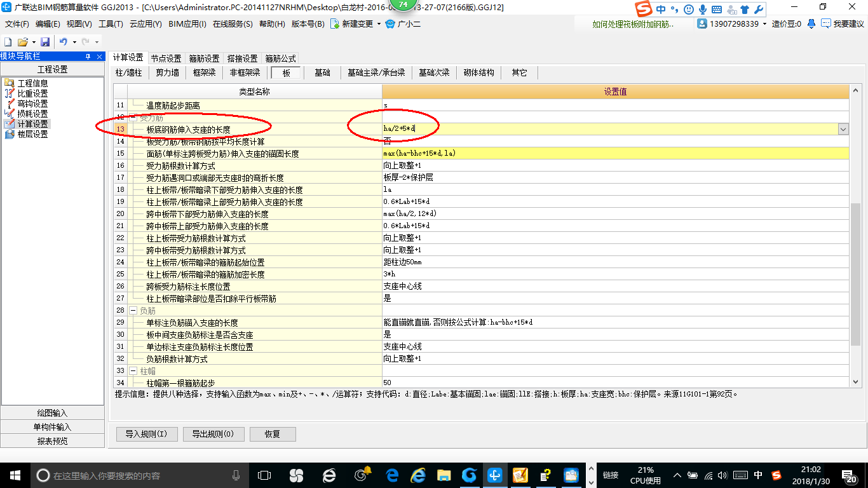This screenshot has height=488, width=868.
Task: Open the Sogou wrench settings icon
Action: pos(758,10)
